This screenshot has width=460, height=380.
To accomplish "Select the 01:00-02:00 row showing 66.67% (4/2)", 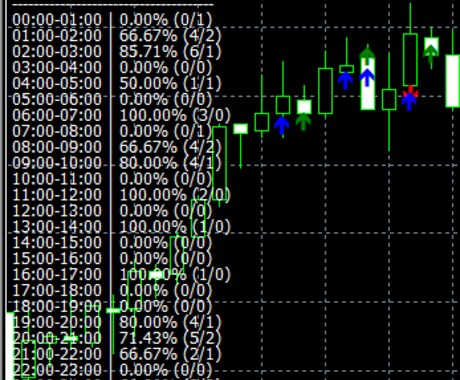I will coord(117,35).
